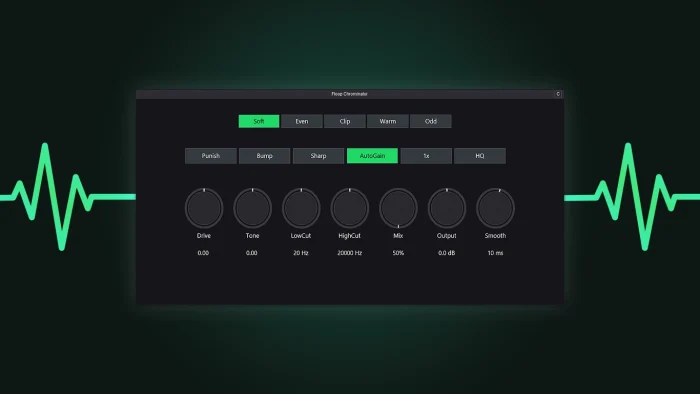
Task: Turn on the Bump option
Action: coord(264,156)
